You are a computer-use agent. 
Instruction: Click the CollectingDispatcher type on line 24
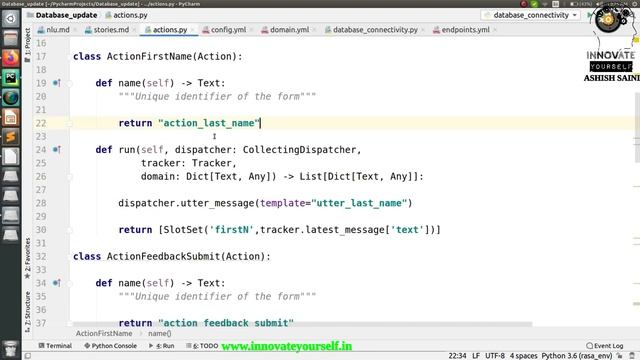(x=299, y=150)
